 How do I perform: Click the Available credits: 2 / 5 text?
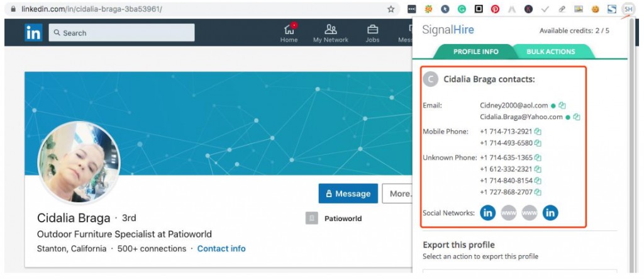(574, 30)
